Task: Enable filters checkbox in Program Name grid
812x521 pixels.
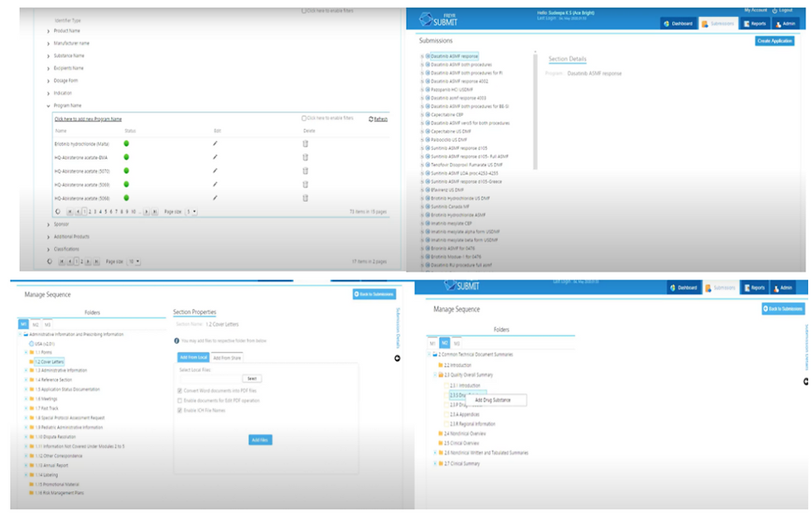Action: [304, 118]
